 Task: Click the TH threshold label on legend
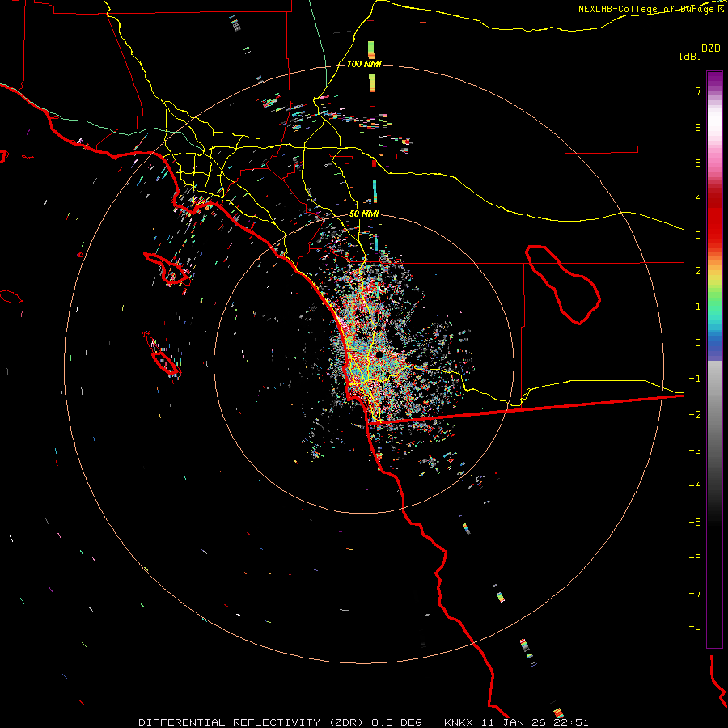695,630
